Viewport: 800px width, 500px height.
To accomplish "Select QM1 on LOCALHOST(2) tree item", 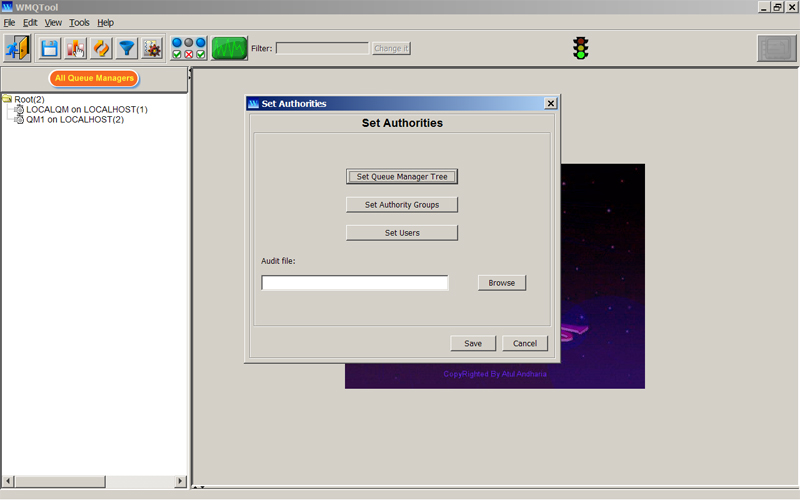I will (x=75, y=119).
